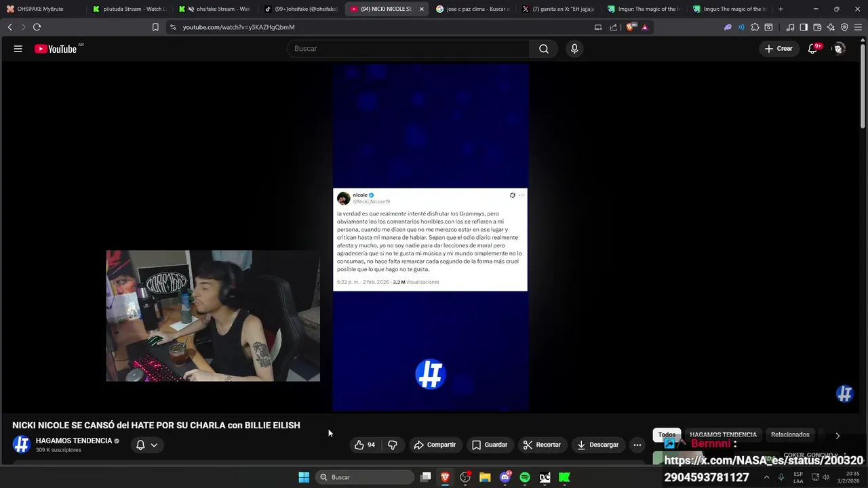Click the channel watermark on the video
868x488 pixels.
pyautogui.click(x=844, y=393)
